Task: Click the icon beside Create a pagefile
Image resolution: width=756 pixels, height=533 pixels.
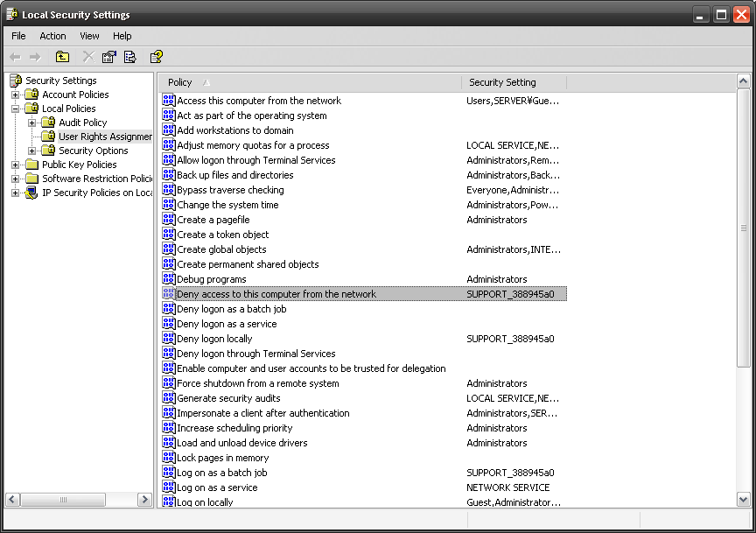Action: pos(168,219)
